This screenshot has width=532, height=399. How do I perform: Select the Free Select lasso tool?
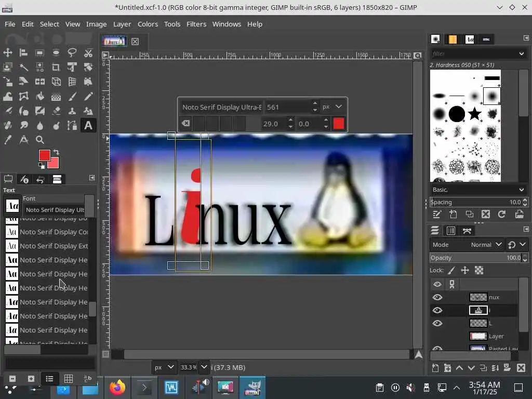pos(72,52)
